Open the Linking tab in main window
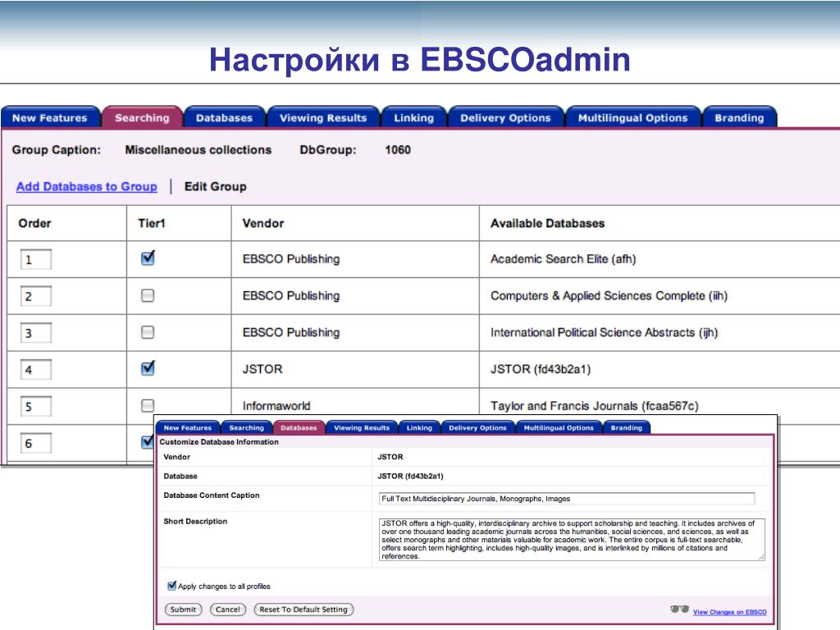Image resolution: width=840 pixels, height=630 pixels. tap(413, 117)
